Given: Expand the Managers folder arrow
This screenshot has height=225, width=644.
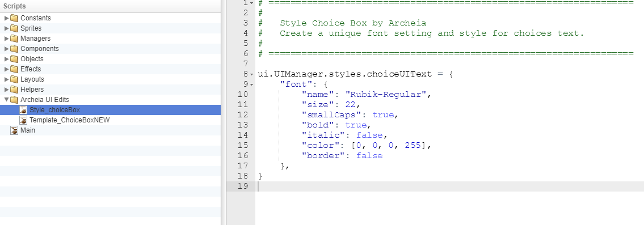Looking at the screenshot, I should tap(6, 39).
